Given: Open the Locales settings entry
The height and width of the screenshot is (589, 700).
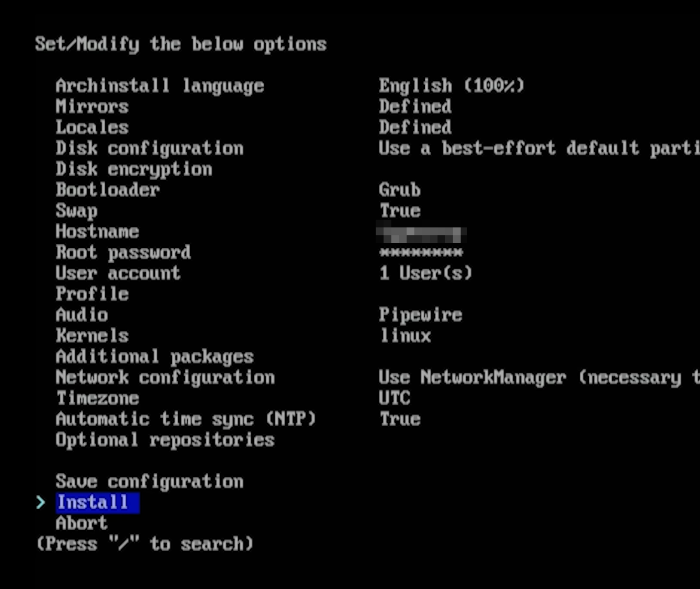Looking at the screenshot, I should click(x=91, y=127).
